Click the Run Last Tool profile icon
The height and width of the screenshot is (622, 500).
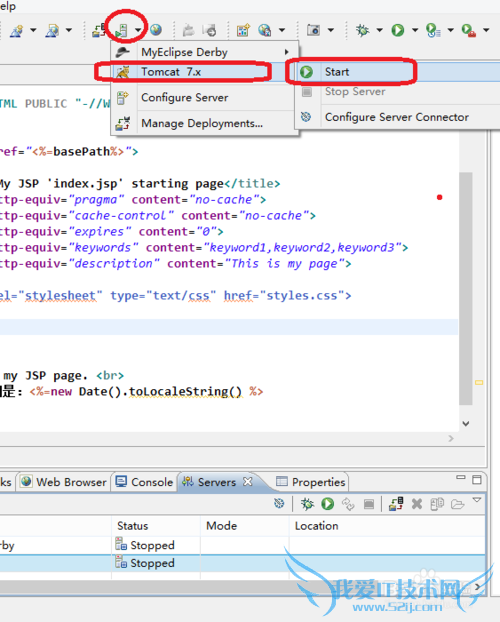coord(433,30)
